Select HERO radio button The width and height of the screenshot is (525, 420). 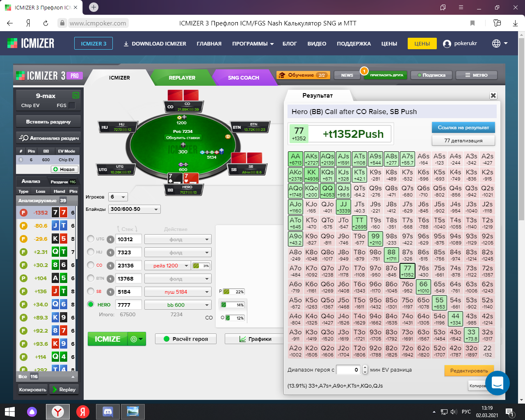[x=91, y=304]
